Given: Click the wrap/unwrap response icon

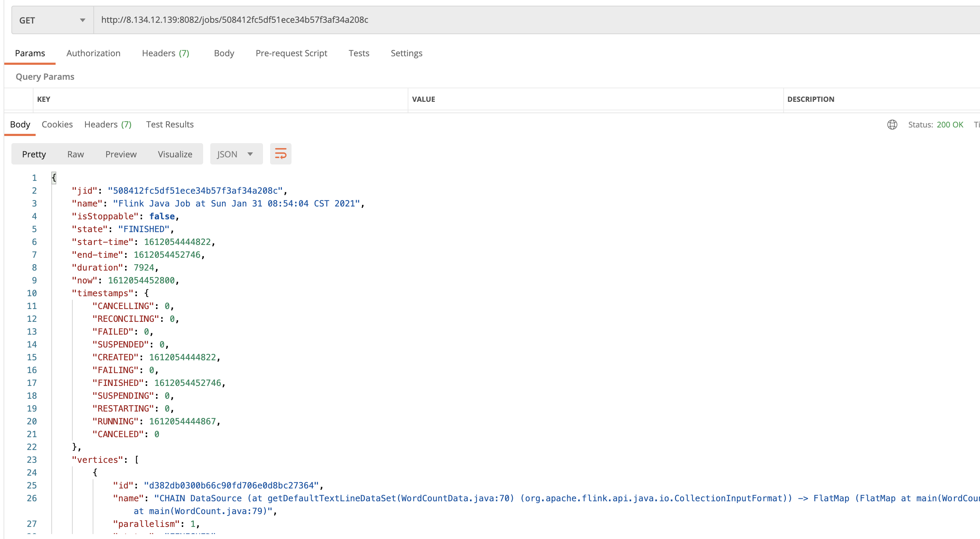Looking at the screenshot, I should 280,154.
